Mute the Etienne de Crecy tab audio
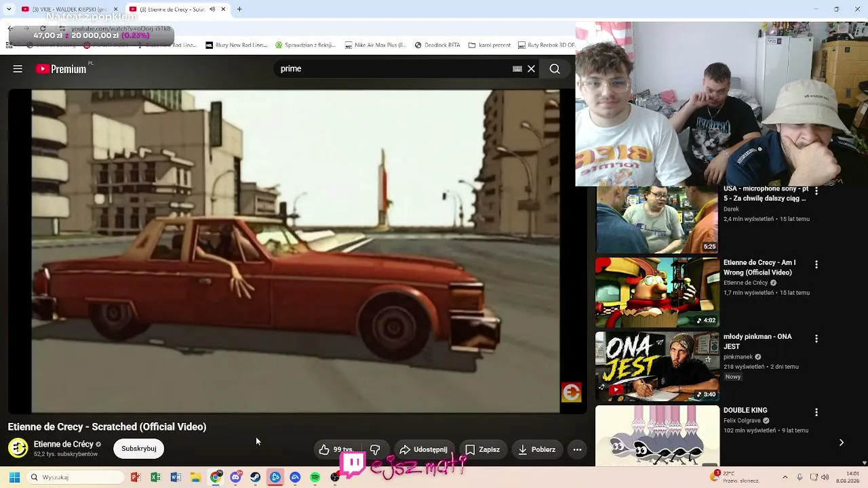The width and height of the screenshot is (868, 488). coord(212,9)
